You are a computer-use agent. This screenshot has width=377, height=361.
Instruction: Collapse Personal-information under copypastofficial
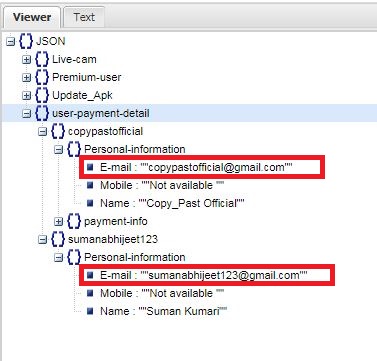tap(58, 150)
